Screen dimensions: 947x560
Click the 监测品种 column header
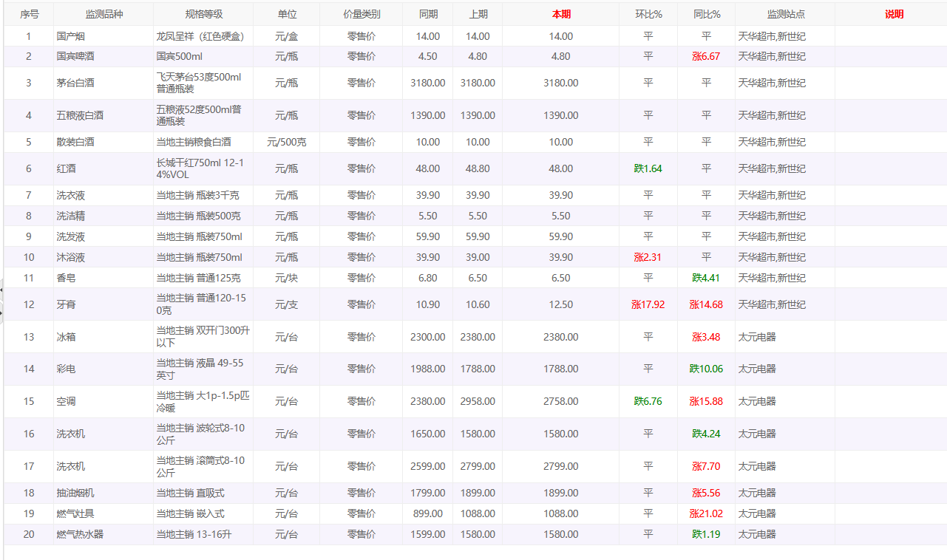click(x=104, y=15)
